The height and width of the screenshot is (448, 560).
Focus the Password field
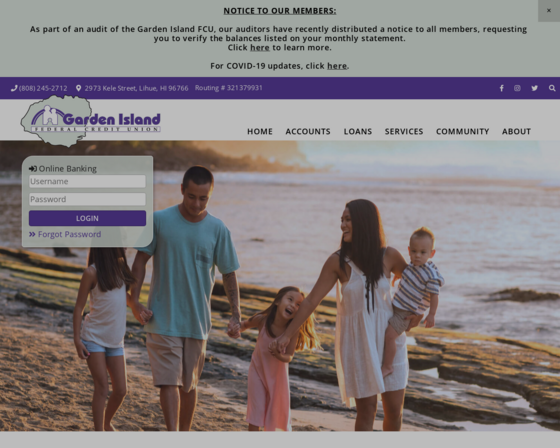[x=88, y=199]
